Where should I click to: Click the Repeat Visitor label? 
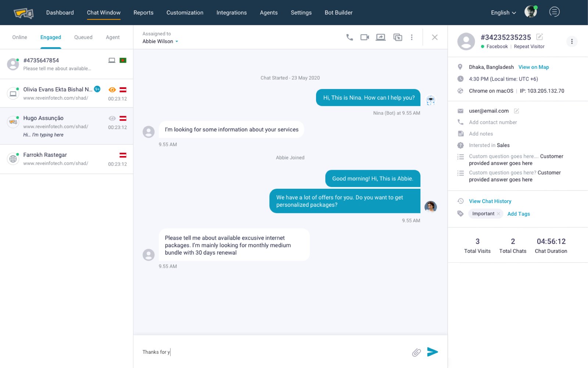[x=529, y=46]
